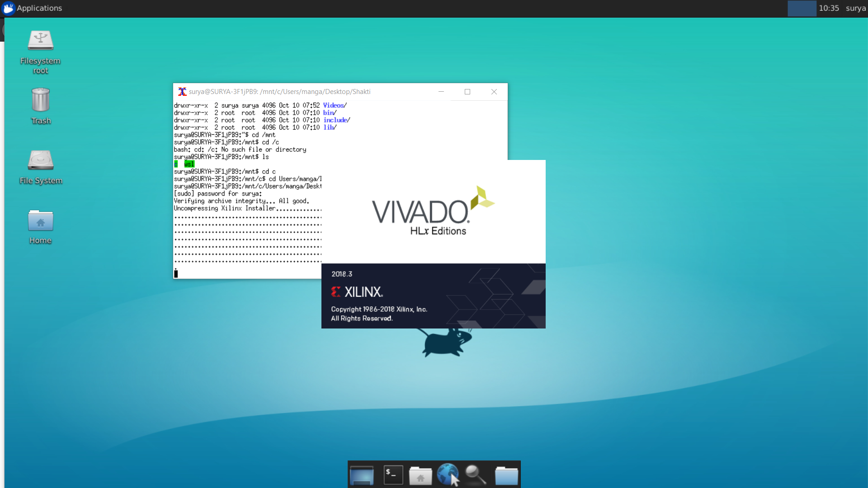Open the surya user menu

pyautogui.click(x=856, y=8)
